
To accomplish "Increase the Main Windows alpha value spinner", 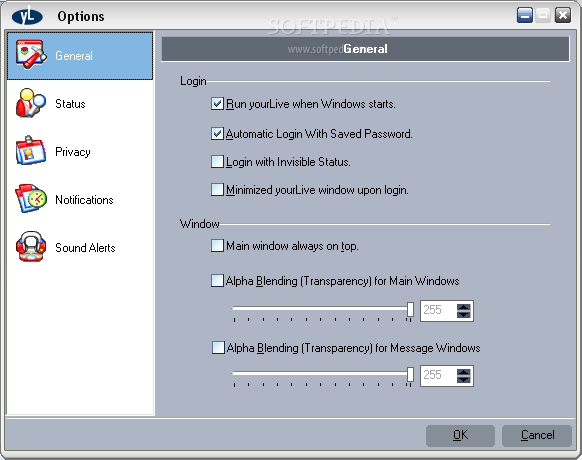I will (464, 307).
